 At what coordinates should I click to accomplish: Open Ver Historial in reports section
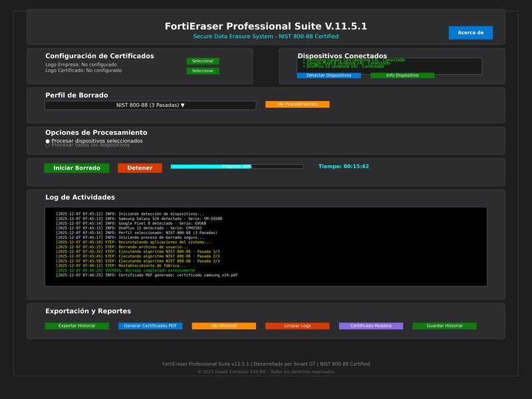pyautogui.click(x=223, y=326)
